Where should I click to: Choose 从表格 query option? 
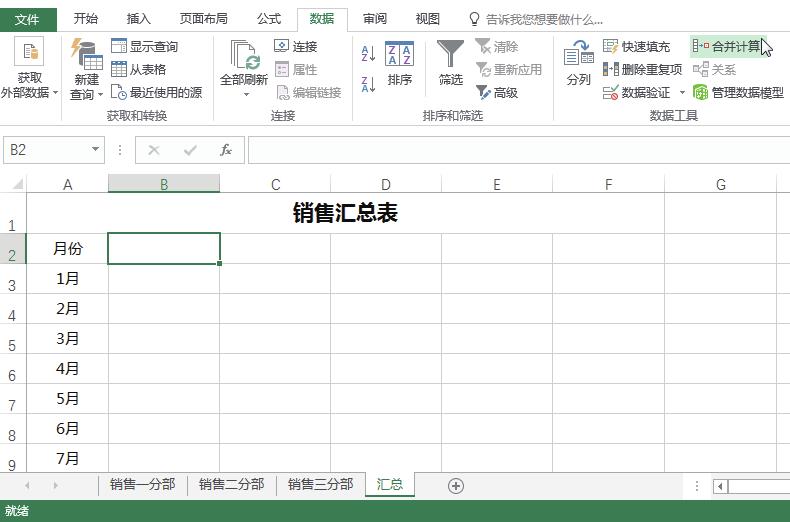(x=139, y=69)
